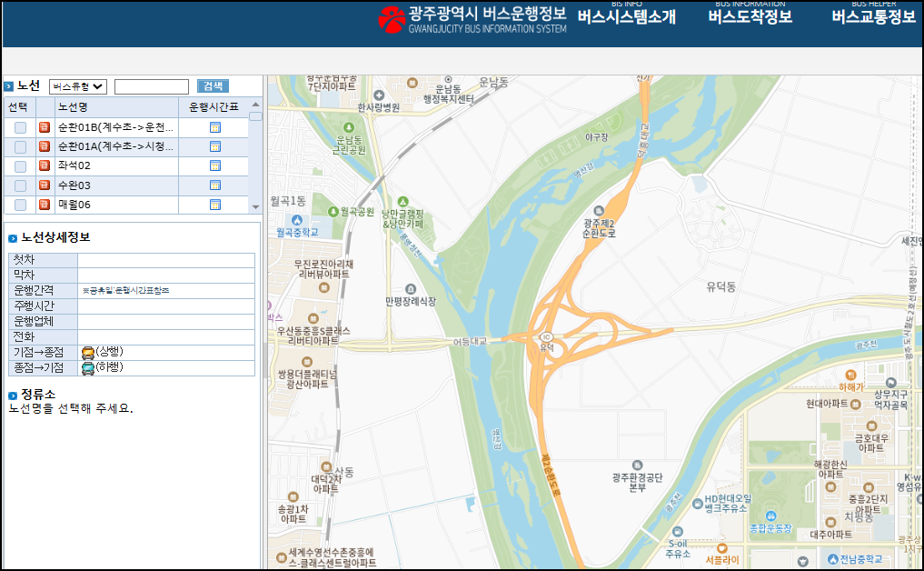
Task: Open the timetable icon for 수완03
Action: coord(215,185)
